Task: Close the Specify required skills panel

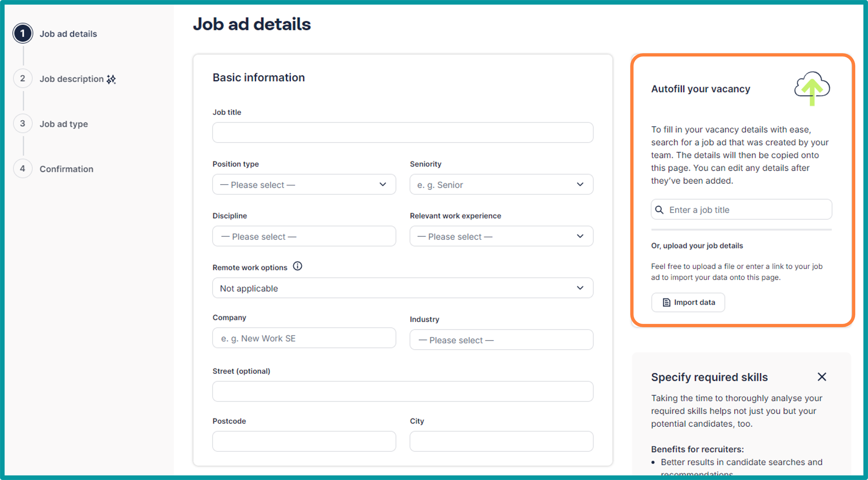Action: click(822, 377)
